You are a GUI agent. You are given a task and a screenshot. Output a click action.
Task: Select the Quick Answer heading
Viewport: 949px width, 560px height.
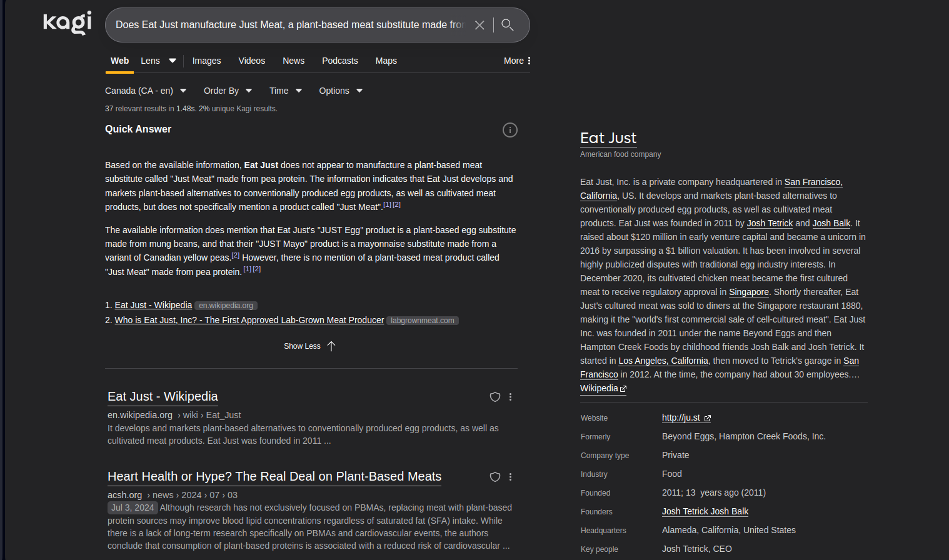[x=138, y=129]
